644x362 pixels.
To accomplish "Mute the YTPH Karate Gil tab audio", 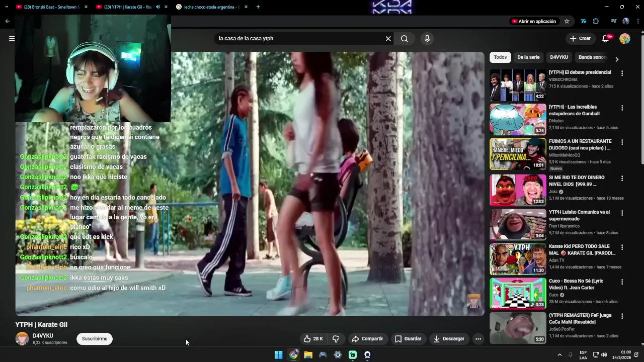I will click(x=158, y=7).
